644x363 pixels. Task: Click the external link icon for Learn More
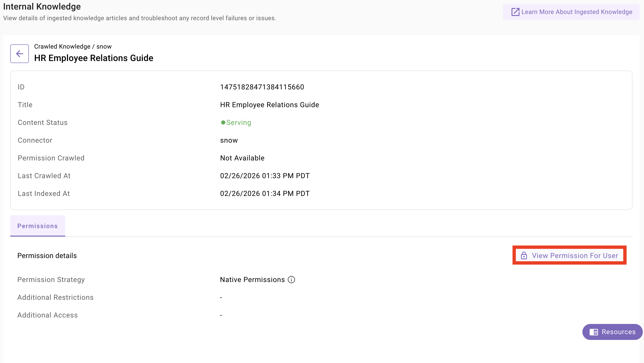tap(515, 12)
